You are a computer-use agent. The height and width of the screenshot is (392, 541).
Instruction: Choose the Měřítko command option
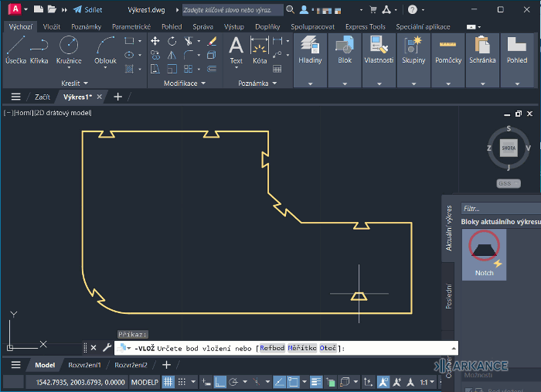[x=302, y=348]
